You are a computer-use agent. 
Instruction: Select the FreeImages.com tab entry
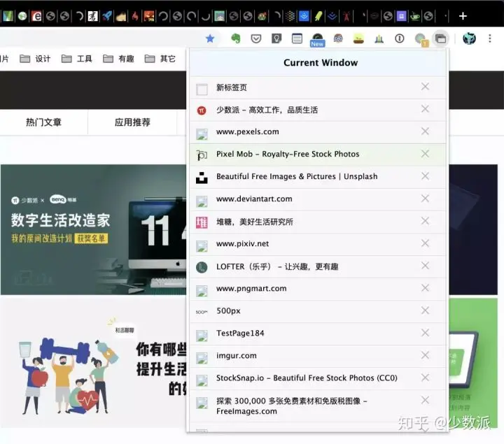(318, 406)
